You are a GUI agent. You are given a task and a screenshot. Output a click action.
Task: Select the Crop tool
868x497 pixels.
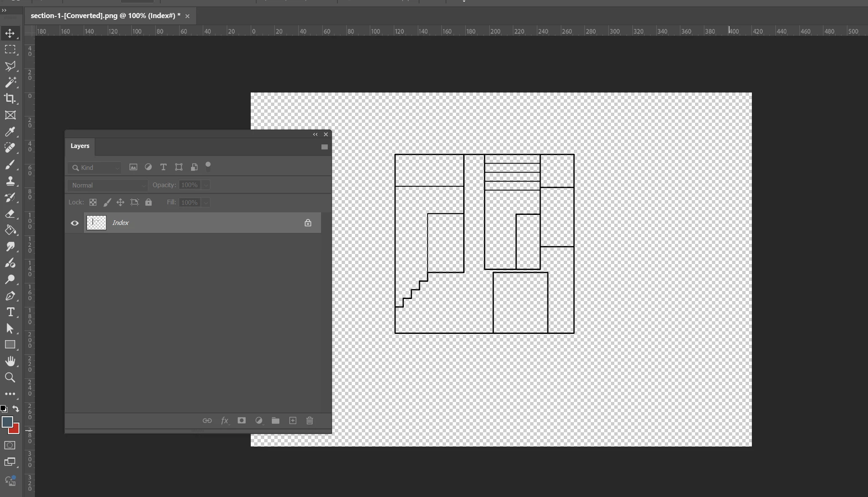point(10,98)
